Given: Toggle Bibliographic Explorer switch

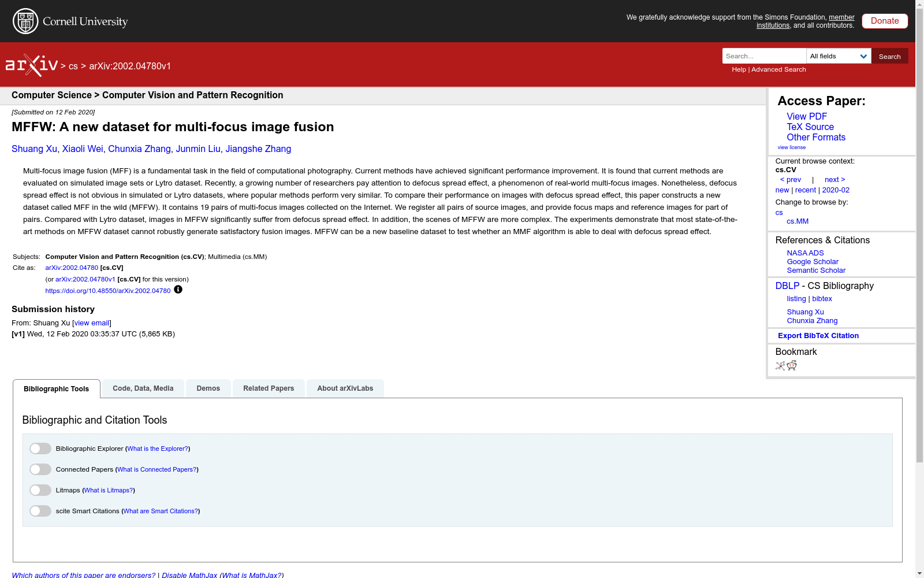Looking at the screenshot, I should point(40,449).
